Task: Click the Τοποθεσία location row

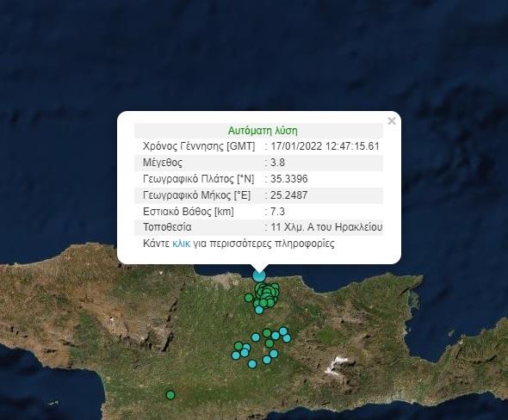Action: tap(258, 227)
